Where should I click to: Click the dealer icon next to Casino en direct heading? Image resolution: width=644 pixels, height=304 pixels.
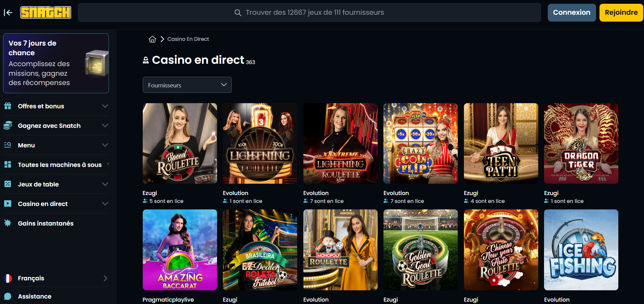[146, 60]
